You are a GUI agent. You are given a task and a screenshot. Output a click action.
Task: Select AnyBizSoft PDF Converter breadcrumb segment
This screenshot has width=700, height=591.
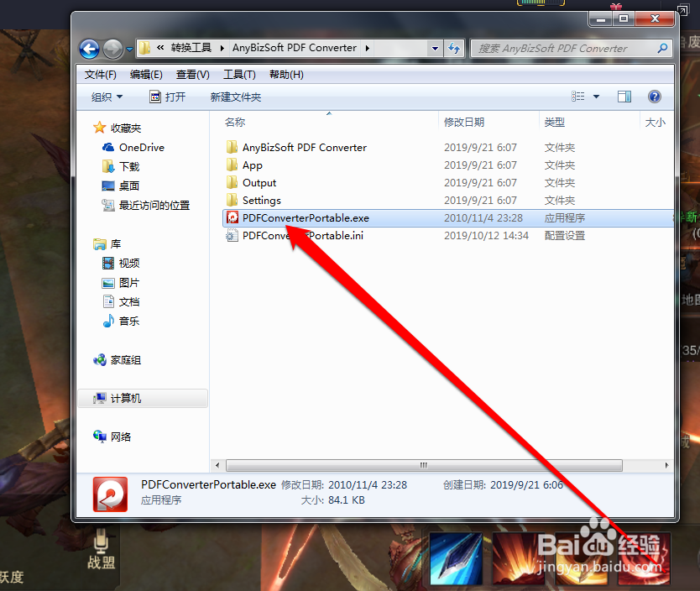tap(295, 48)
